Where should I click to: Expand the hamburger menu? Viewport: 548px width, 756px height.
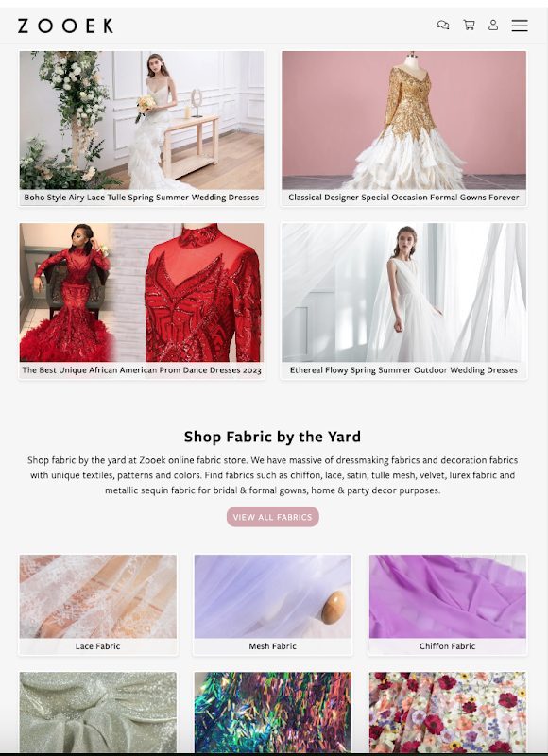520,26
